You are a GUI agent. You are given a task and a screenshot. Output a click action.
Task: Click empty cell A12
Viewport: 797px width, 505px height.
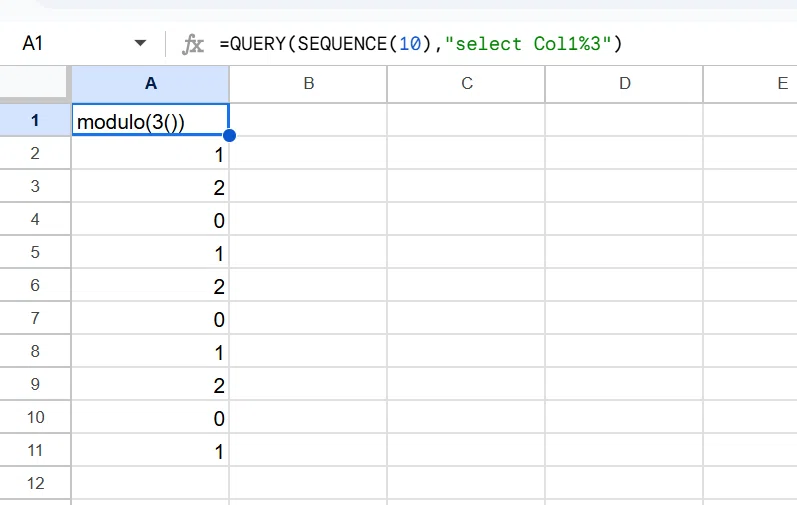tap(150, 483)
